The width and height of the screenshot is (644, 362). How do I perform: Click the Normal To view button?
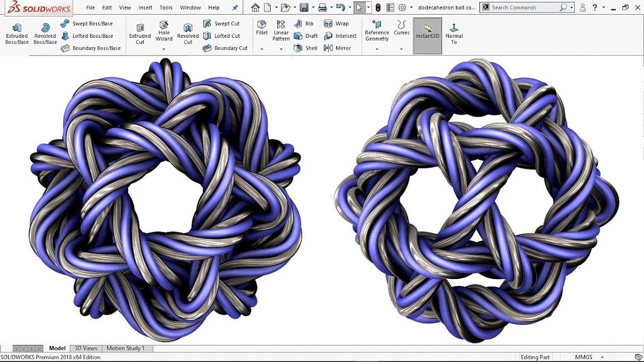pos(454,34)
